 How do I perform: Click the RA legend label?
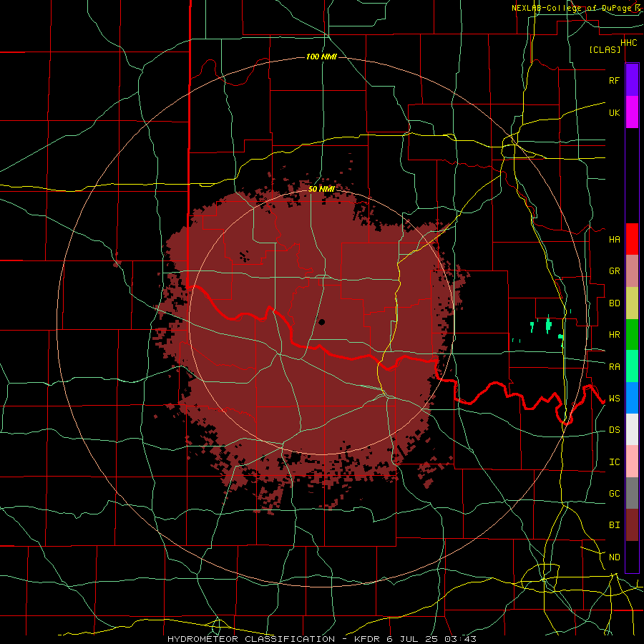[614, 367]
